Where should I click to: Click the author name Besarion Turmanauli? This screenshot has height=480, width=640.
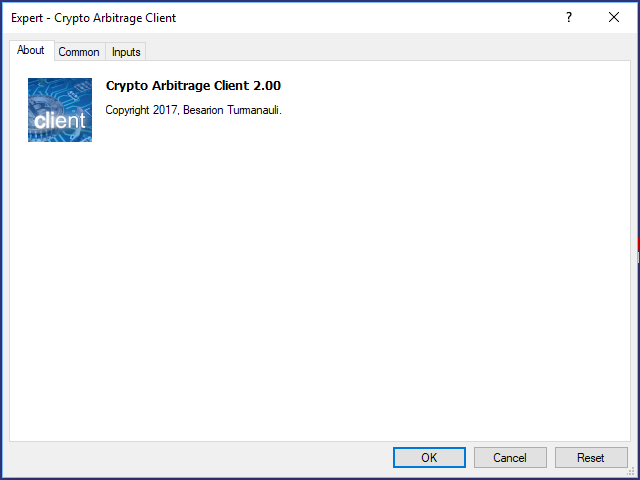click(231, 110)
